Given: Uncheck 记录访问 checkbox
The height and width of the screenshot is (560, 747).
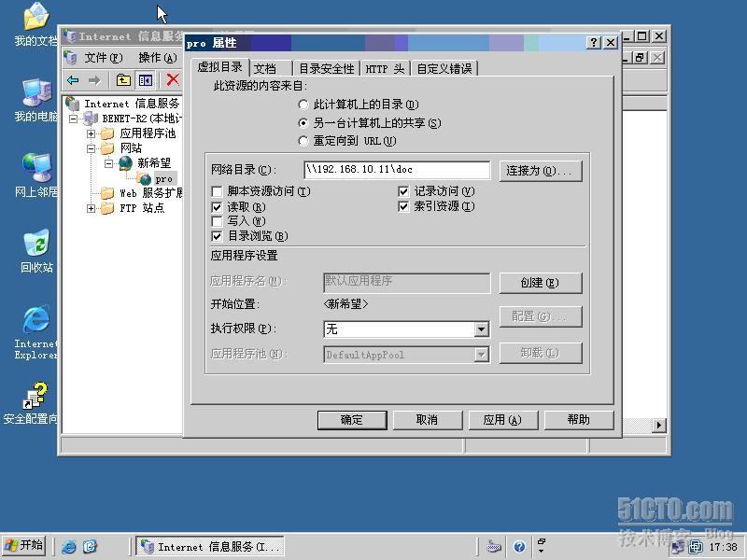Looking at the screenshot, I should 403,191.
